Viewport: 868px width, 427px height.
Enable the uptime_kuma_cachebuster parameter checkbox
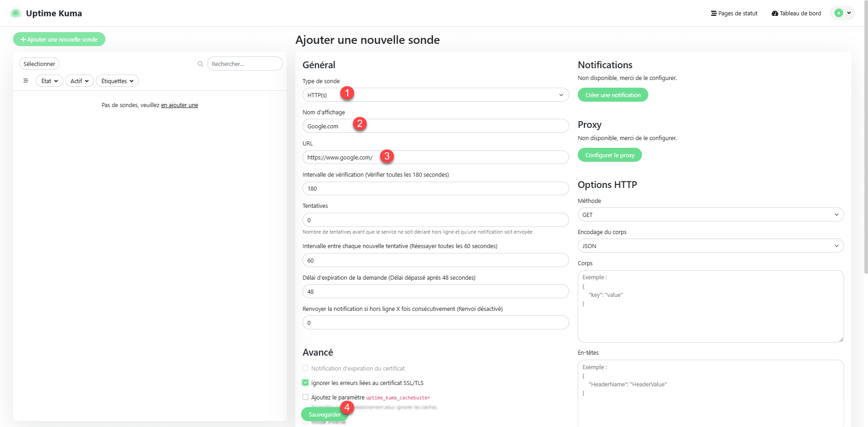306,397
